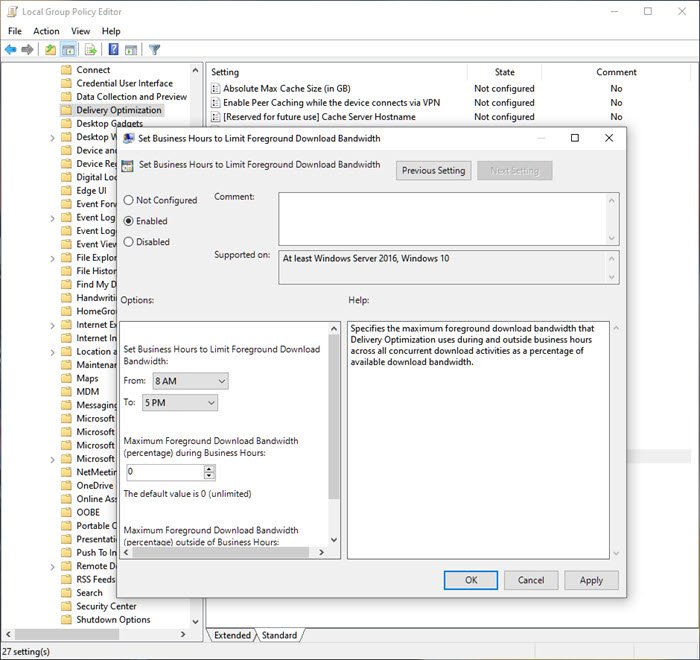Image resolution: width=700 pixels, height=660 pixels.
Task: Select the Enabled radio button
Action: pos(129,221)
